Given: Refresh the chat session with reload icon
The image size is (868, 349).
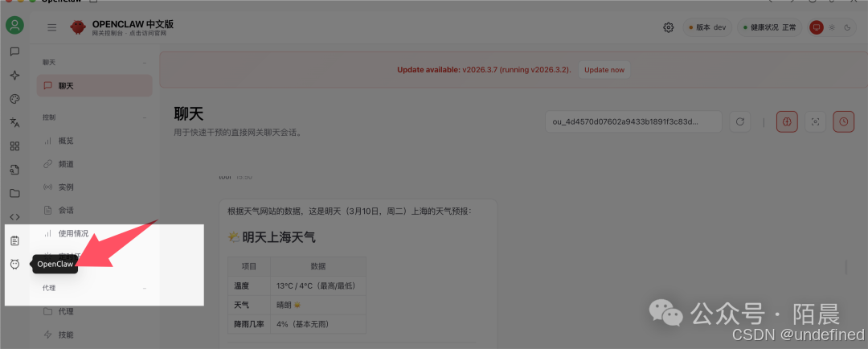Looking at the screenshot, I should [x=740, y=122].
